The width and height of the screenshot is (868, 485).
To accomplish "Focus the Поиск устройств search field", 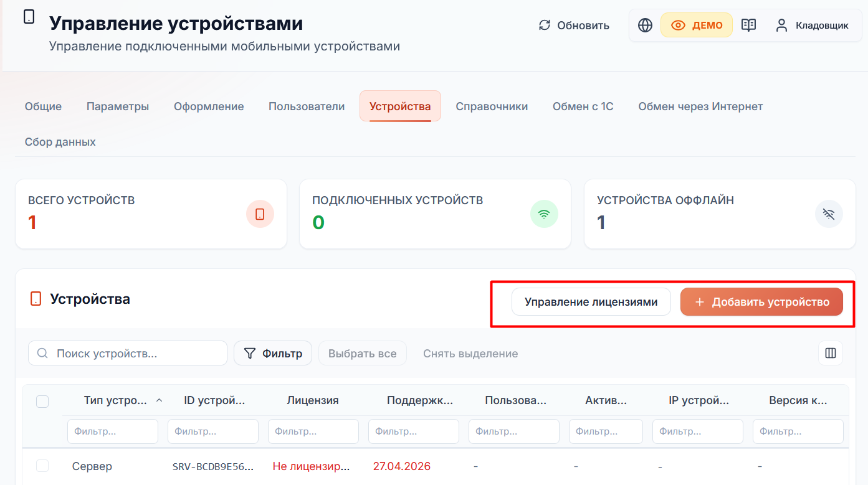I will click(128, 353).
